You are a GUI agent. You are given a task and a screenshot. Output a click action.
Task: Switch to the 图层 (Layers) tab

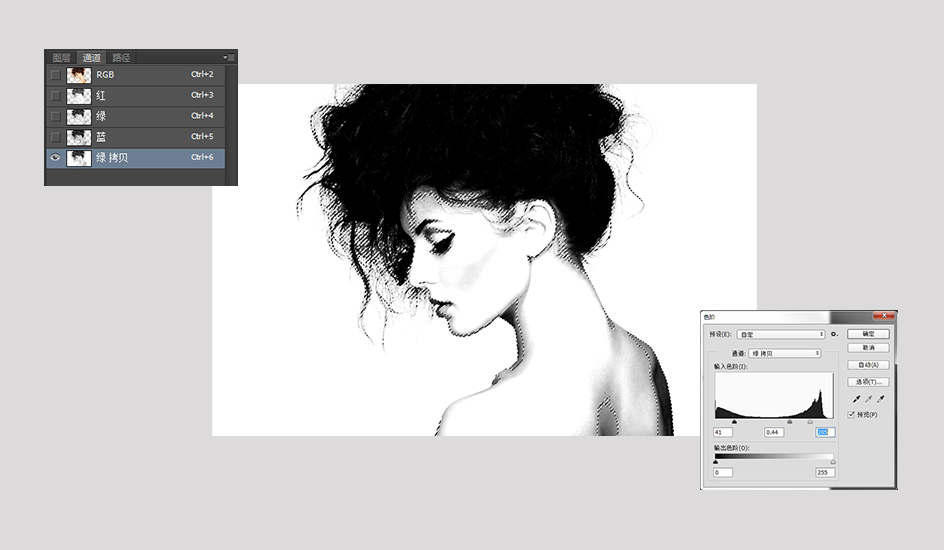62,58
